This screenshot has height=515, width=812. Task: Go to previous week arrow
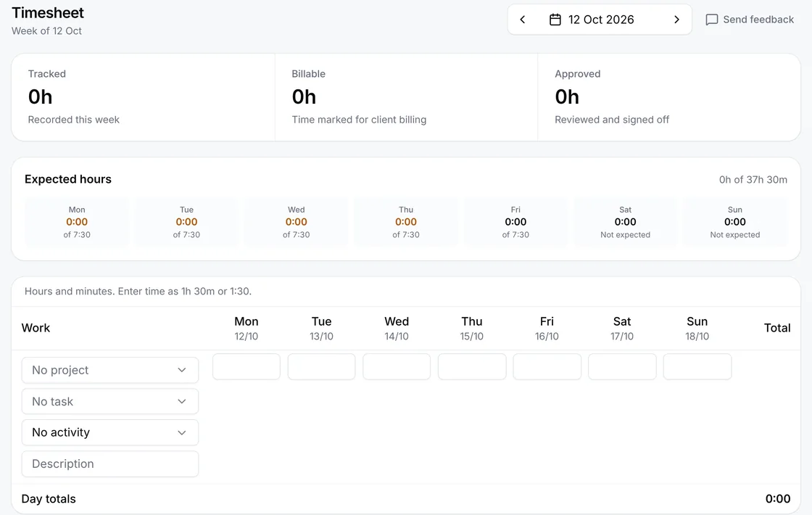pos(523,20)
